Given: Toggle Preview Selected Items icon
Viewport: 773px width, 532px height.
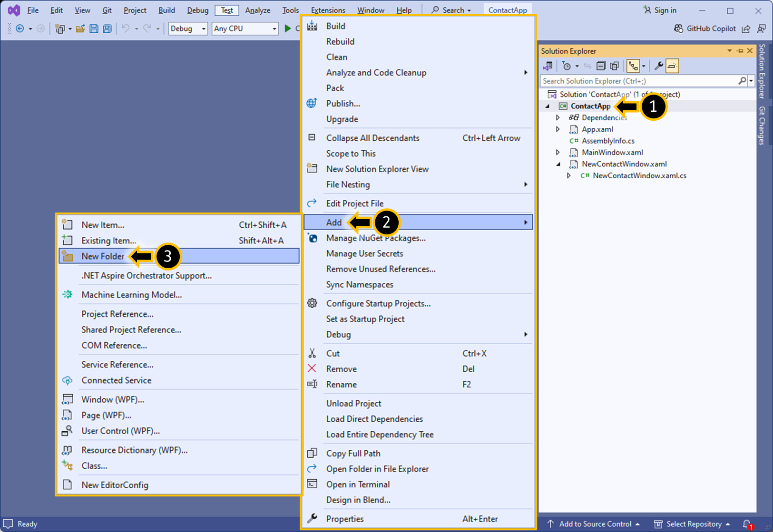Looking at the screenshot, I should click(672, 66).
